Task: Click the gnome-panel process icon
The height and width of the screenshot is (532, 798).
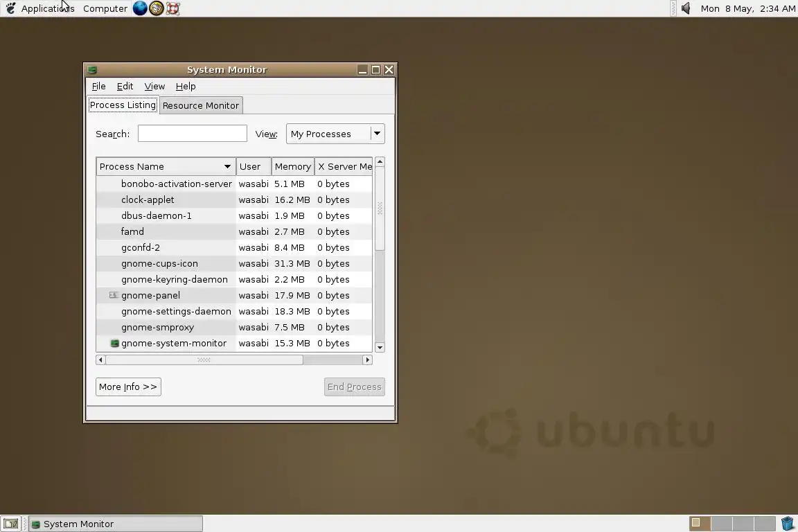Action: (x=114, y=295)
